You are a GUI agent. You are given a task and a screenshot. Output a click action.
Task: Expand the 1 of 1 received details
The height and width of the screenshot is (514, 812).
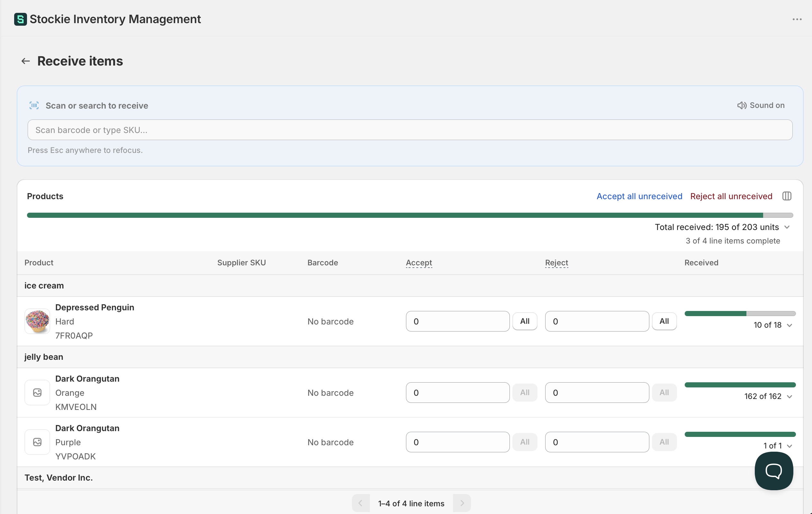pos(789,446)
